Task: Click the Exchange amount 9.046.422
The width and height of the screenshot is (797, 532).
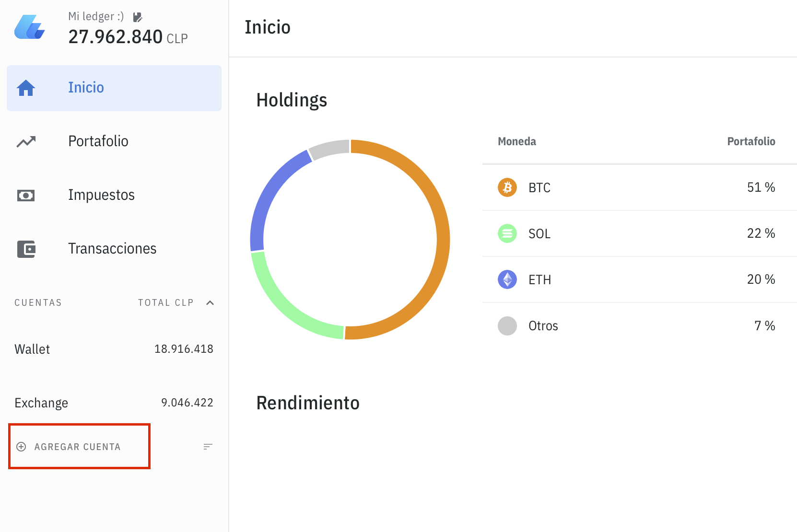Action: [187, 403]
